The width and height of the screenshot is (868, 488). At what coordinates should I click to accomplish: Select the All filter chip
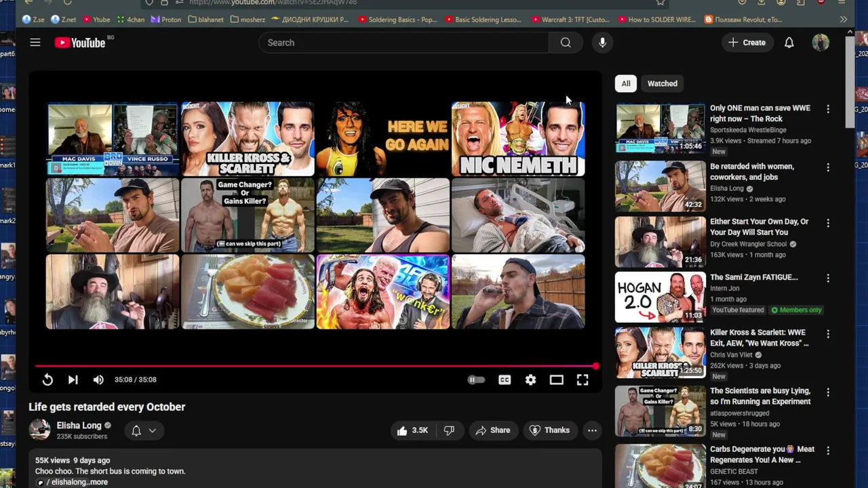pyautogui.click(x=626, y=83)
